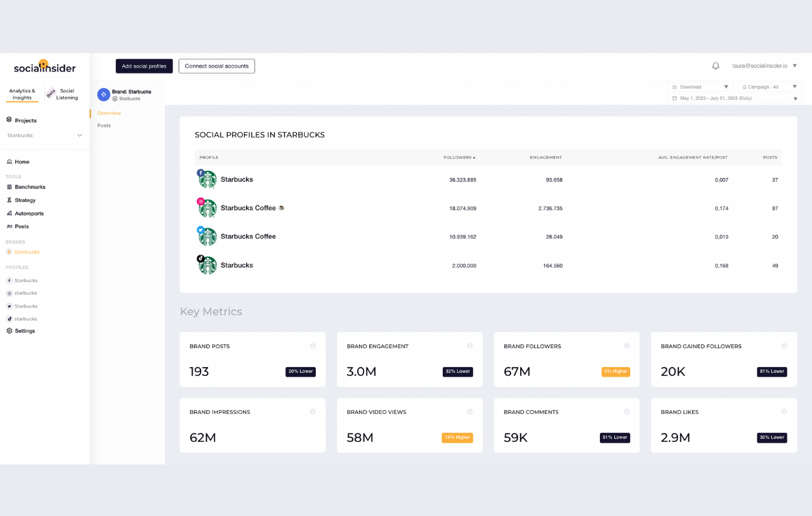Click the Socialinsider logo
Viewport: 812px width, 516px height.
(x=44, y=66)
